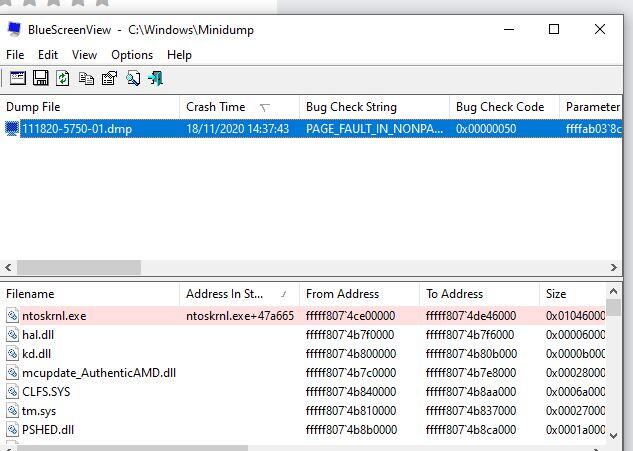Click the upper pane horizontal scrollbar thumb

pos(79,267)
